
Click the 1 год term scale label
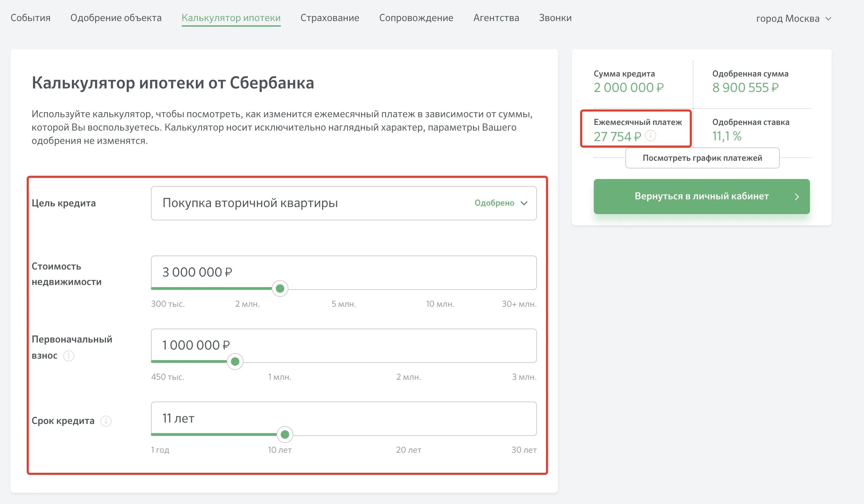160,450
